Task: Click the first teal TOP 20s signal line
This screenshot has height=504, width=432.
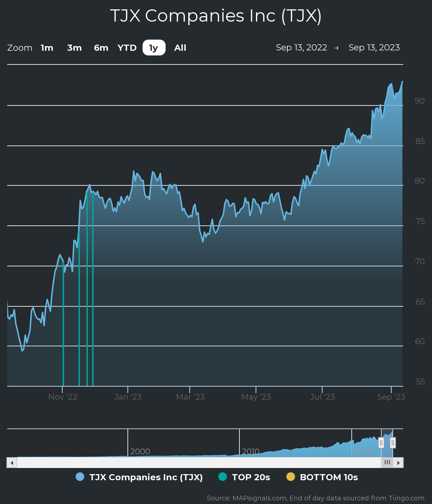Action: click(x=63, y=323)
